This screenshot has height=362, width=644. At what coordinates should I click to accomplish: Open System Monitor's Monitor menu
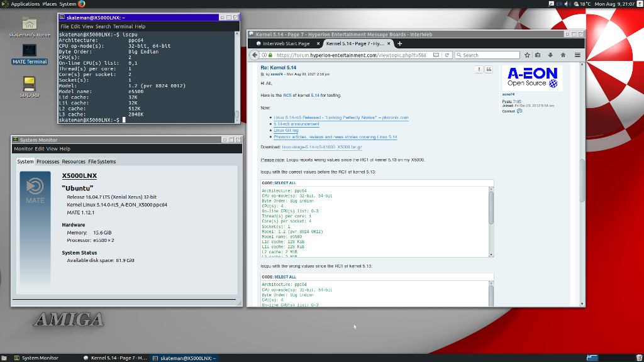click(x=23, y=148)
